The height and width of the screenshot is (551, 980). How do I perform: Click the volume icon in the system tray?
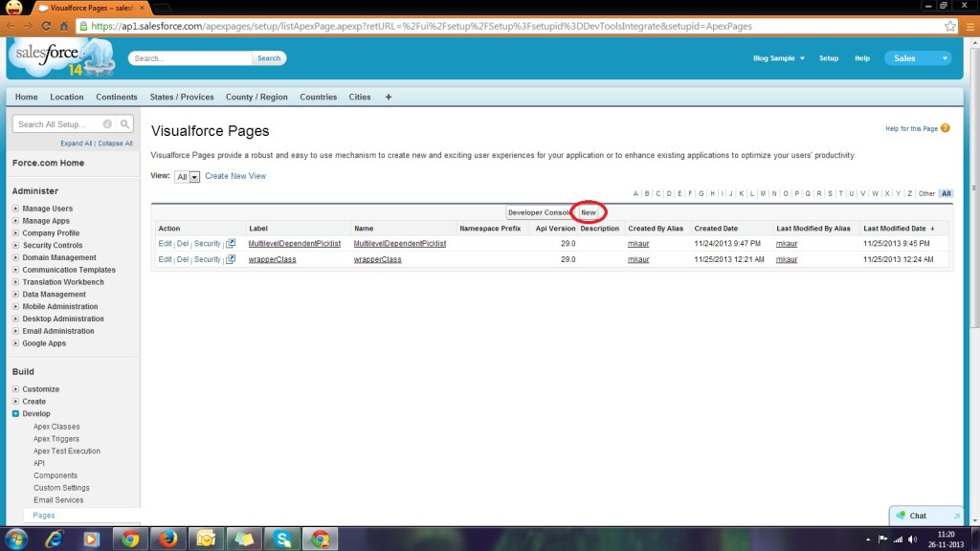click(x=912, y=540)
